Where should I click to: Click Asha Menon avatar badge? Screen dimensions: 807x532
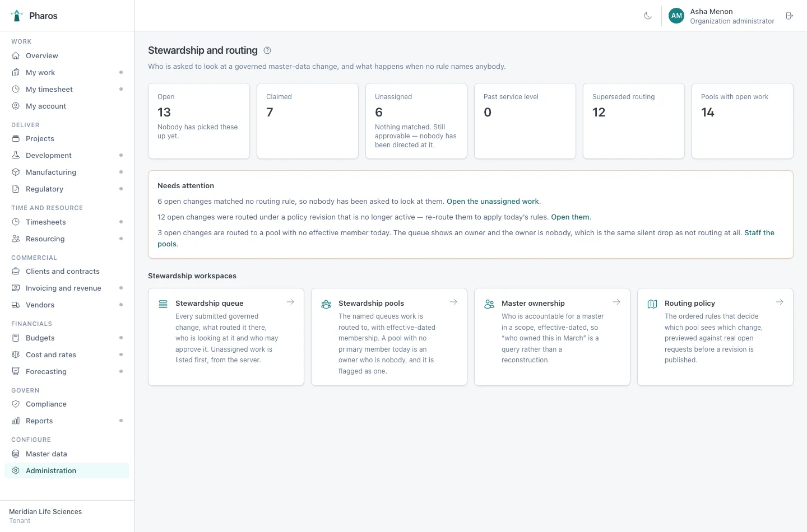click(676, 16)
